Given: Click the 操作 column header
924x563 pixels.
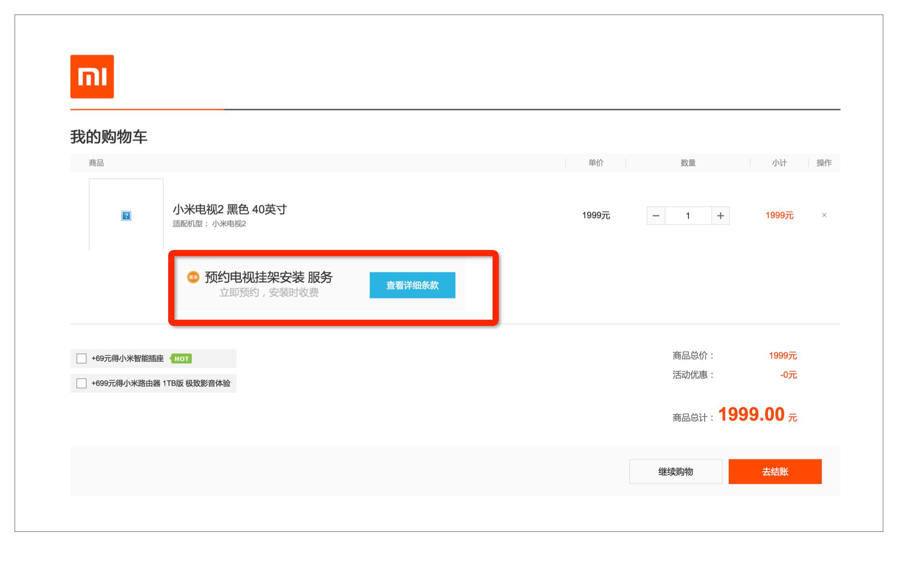Looking at the screenshot, I should point(824,163).
